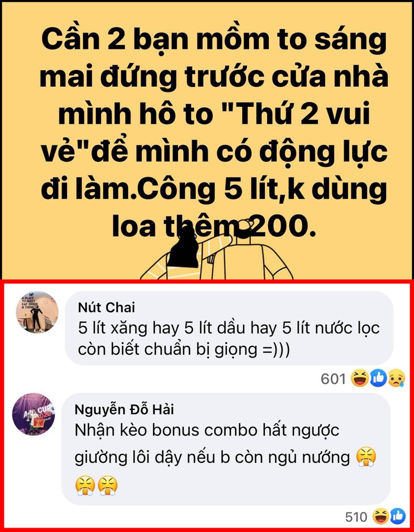This screenshot has width=414, height=532.
Task: Click crying sad reaction icon on first comment
Action: [396, 378]
